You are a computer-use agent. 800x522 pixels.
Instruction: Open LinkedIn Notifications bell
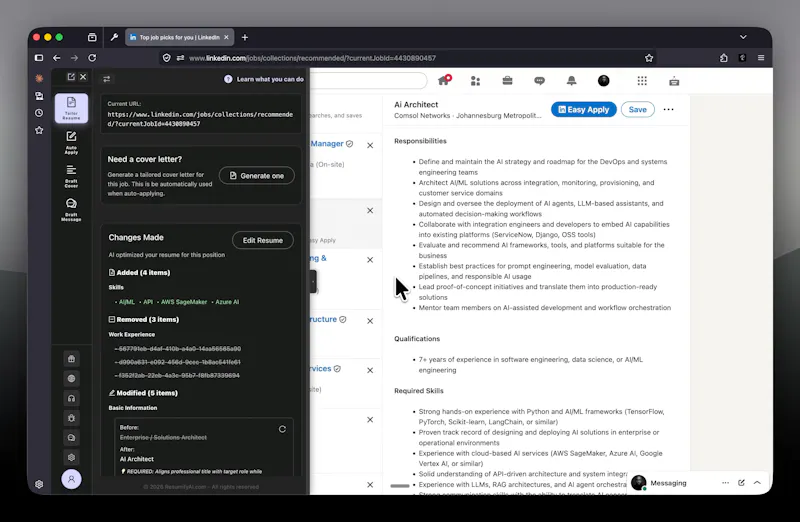(571, 81)
